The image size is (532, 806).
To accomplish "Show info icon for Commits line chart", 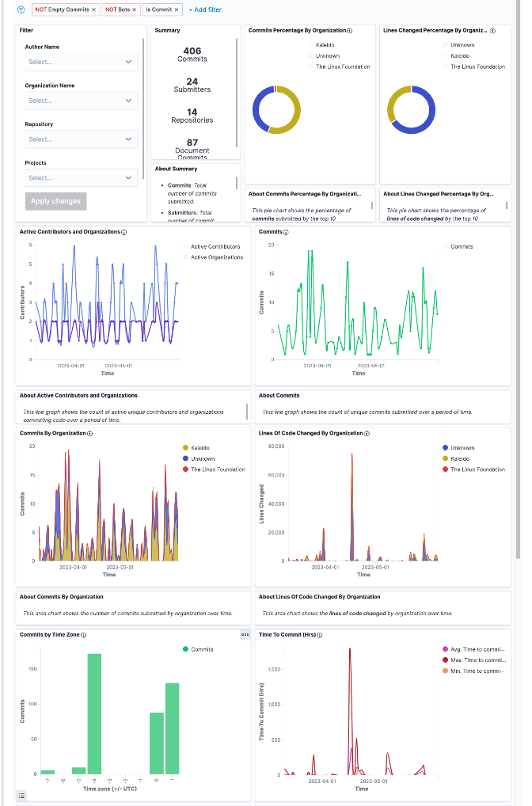I will (286, 232).
